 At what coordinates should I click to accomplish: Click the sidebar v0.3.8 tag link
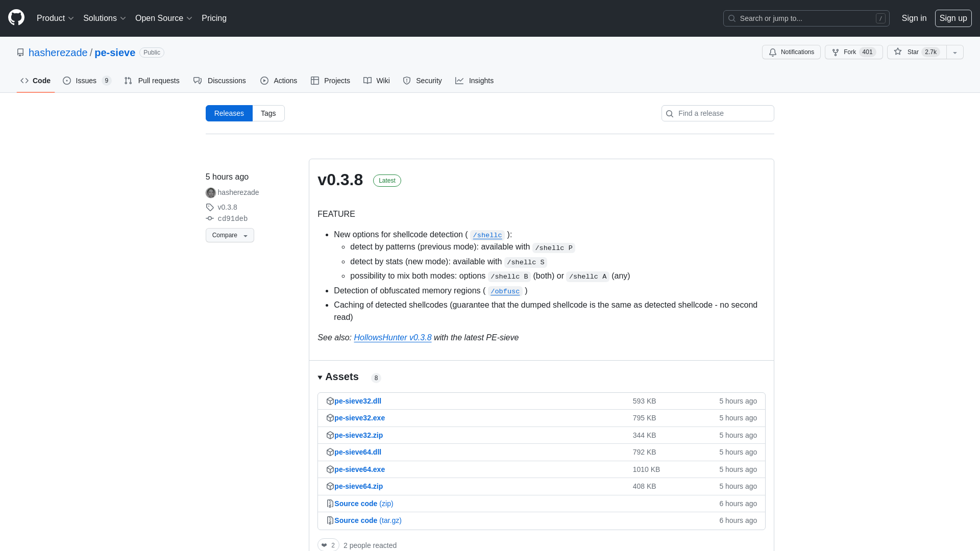pos(227,207)
